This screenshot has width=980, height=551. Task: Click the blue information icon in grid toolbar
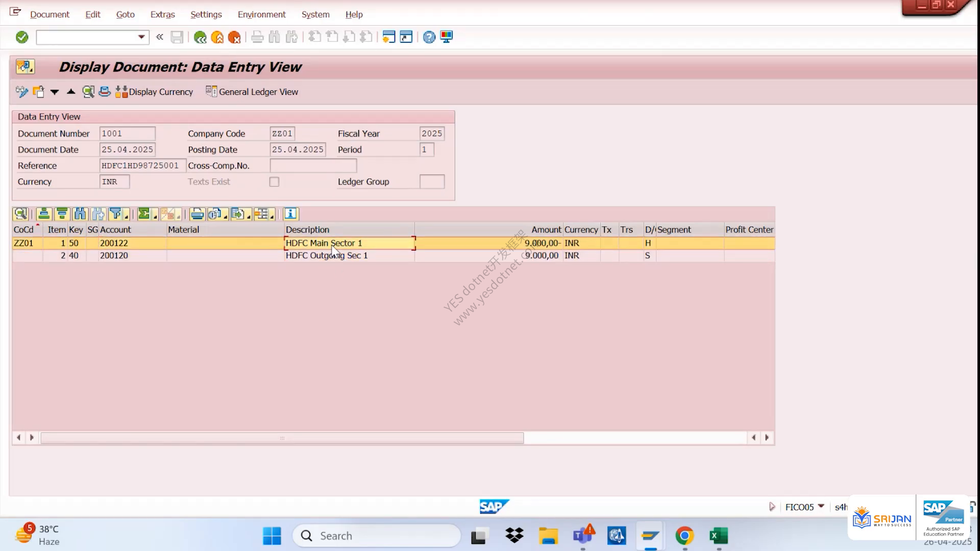tap(290, 214)
